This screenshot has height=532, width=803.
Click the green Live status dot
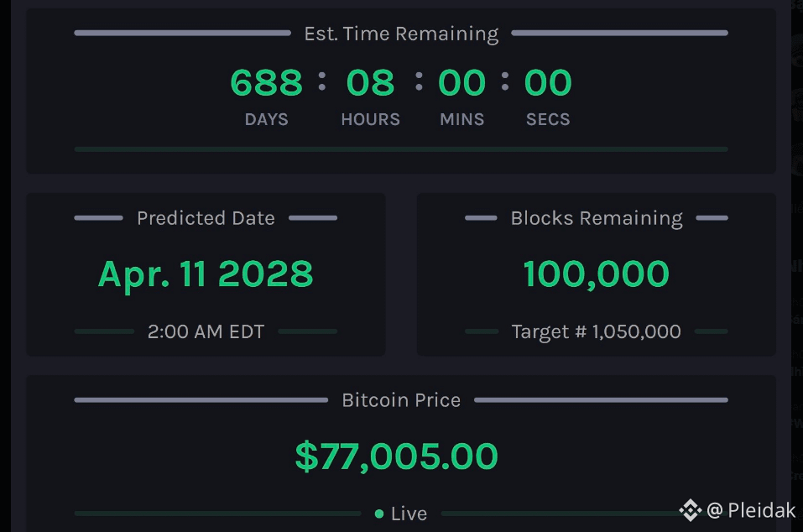[379, 514]
